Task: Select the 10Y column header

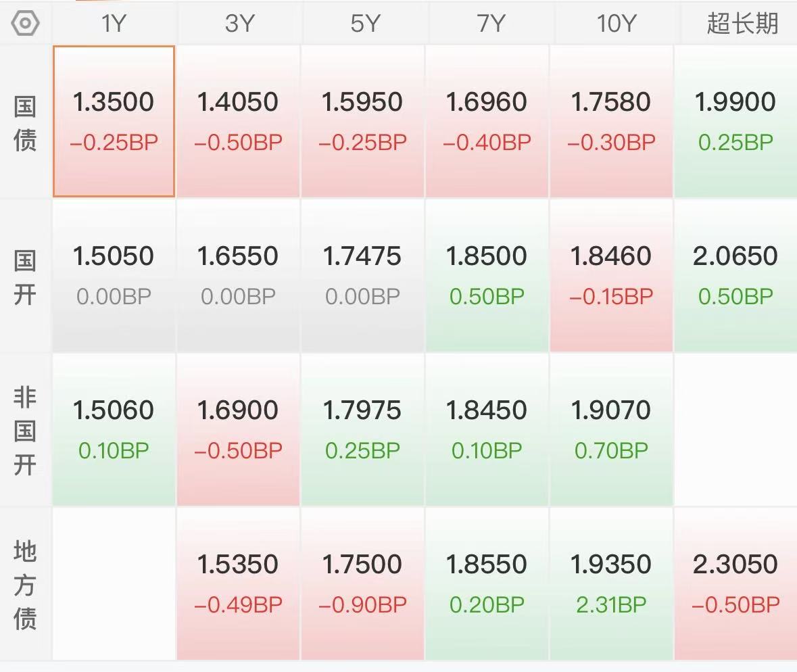Action: pos(616,24)
